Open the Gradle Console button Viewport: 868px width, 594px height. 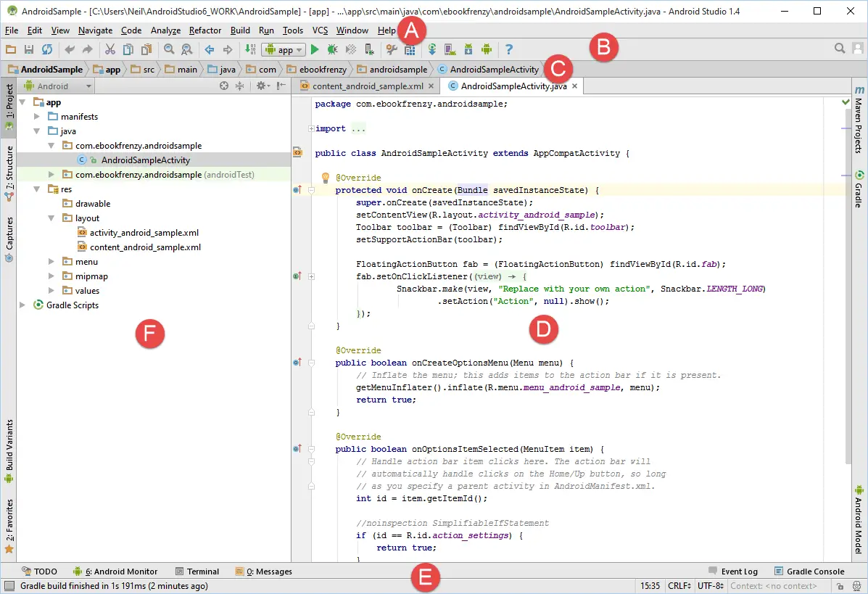(x=809, y=572)
